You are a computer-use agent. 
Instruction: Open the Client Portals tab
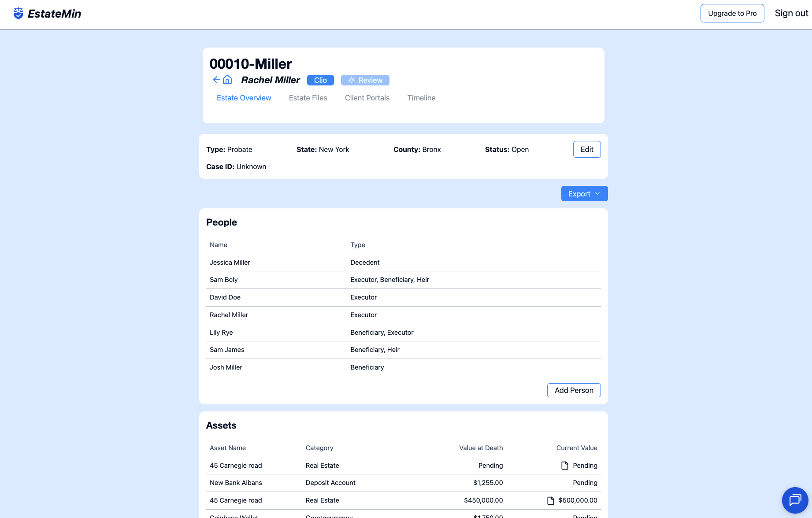pos(367,98)
